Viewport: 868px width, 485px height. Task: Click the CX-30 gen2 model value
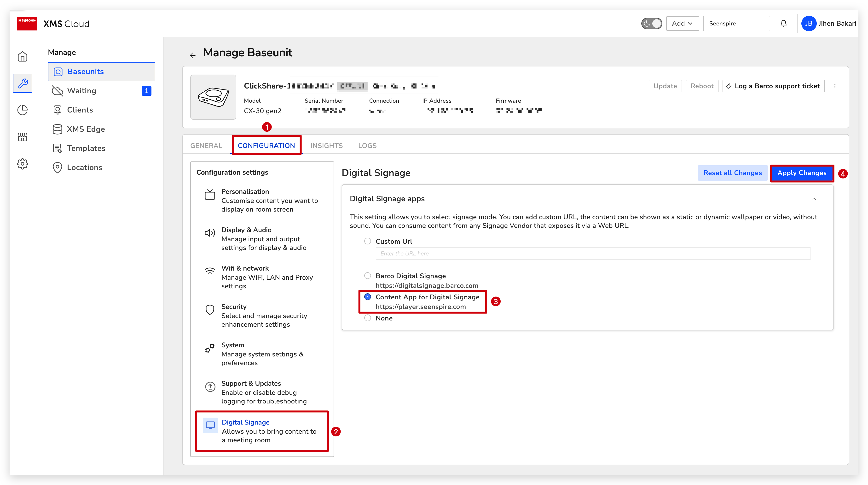(x=262, y=111)
